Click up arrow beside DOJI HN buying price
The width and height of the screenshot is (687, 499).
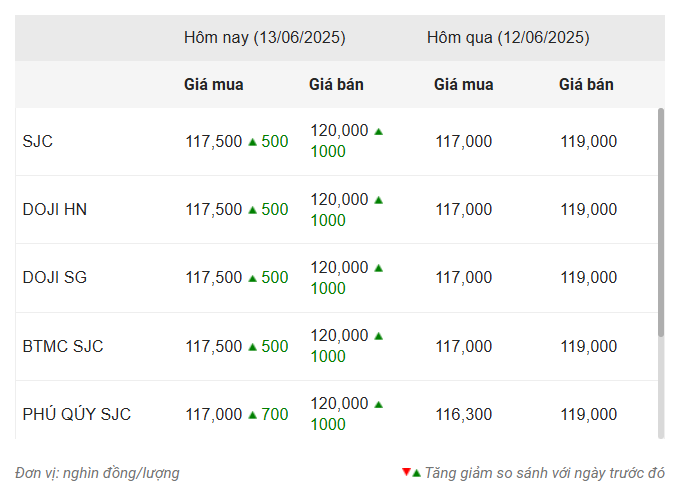(x=252, y=210)
